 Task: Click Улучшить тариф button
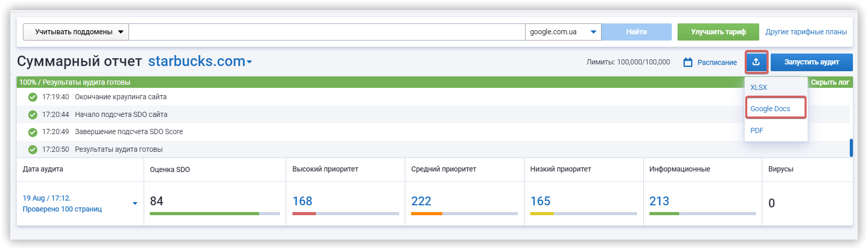click(x=718, y=32)
